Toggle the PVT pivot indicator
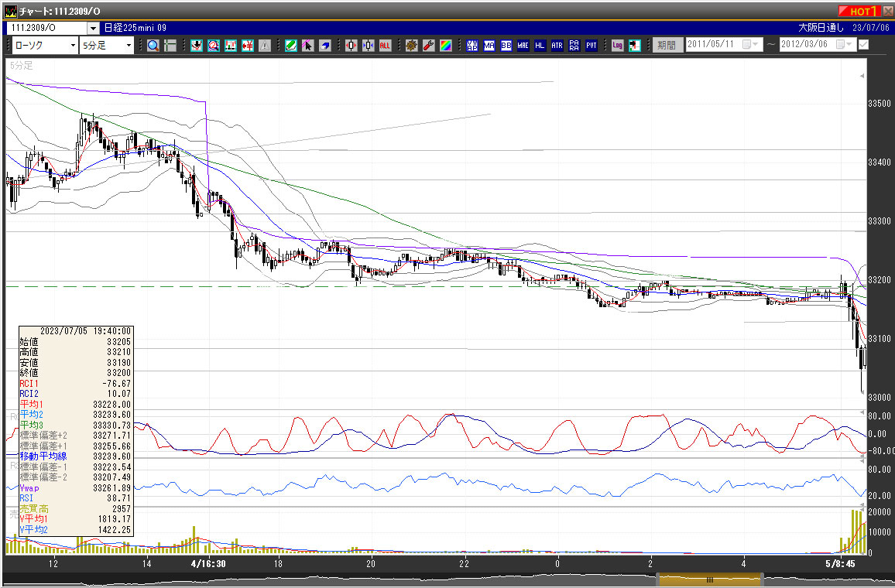Viewport: 895px width, 588px height. pyautogui.click(x=592, y=46)
